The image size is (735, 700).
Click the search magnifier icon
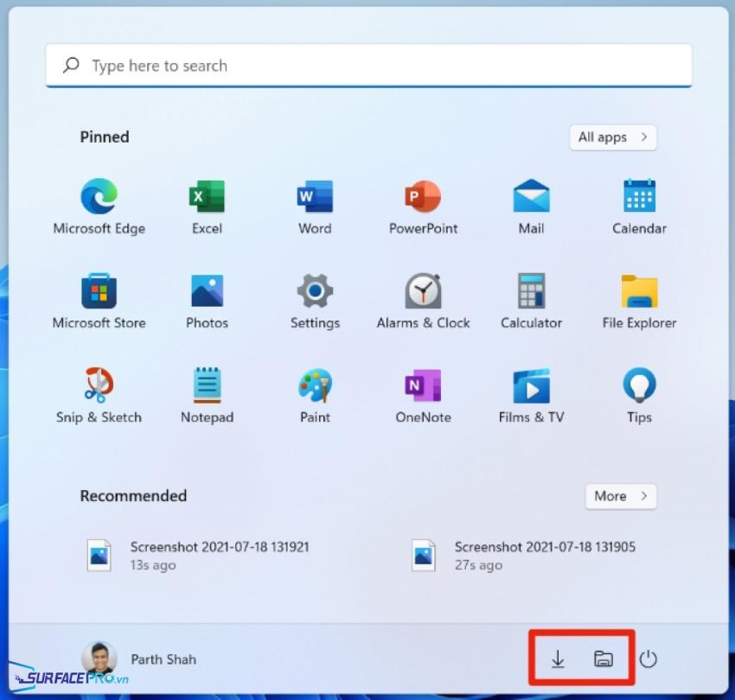pos(71,65)
